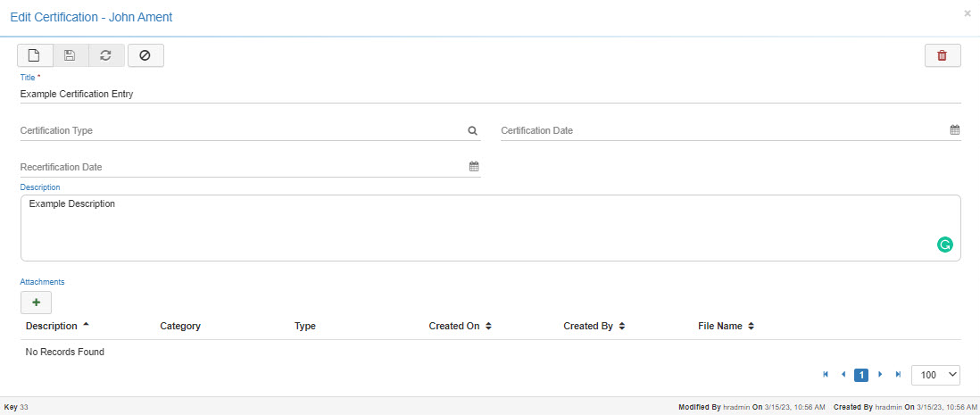Open the Recertification Date calendar picker
Viewport: 980px width, 415px height.
(x=474, y=167)
